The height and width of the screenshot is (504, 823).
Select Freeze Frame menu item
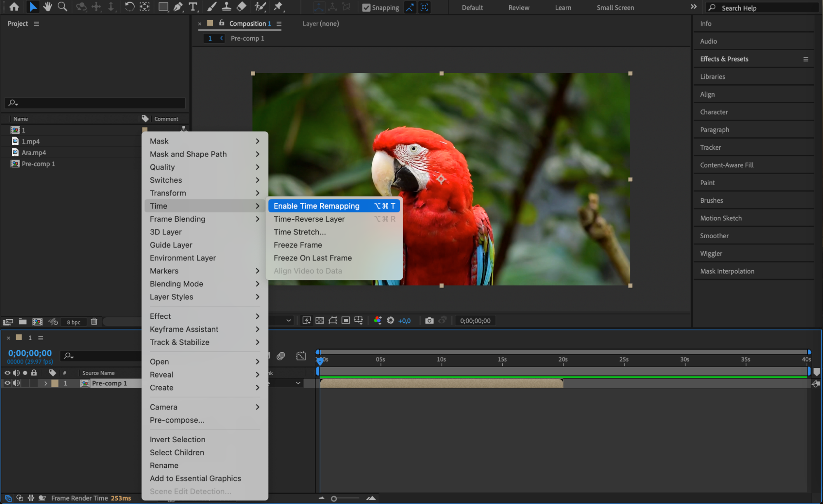click(x=298, y=245)
